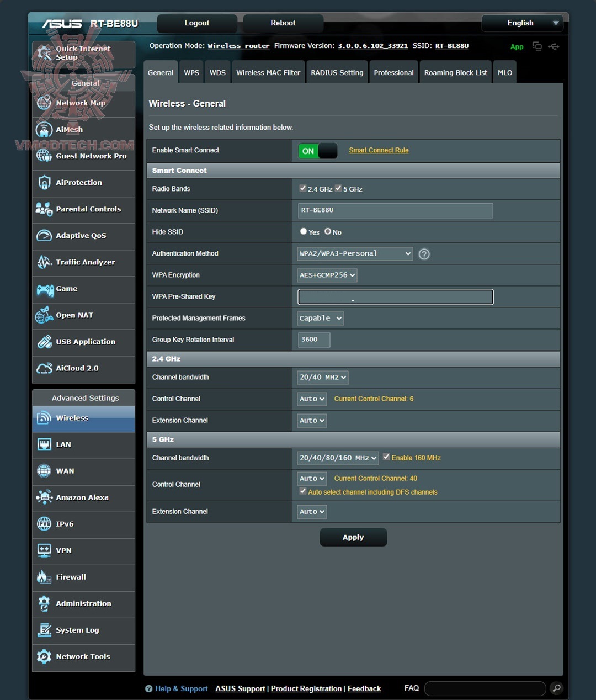Uncheck the 5 GHz radio band checkbox
Viewport: 596px width, 700px height.
(338, 188)
